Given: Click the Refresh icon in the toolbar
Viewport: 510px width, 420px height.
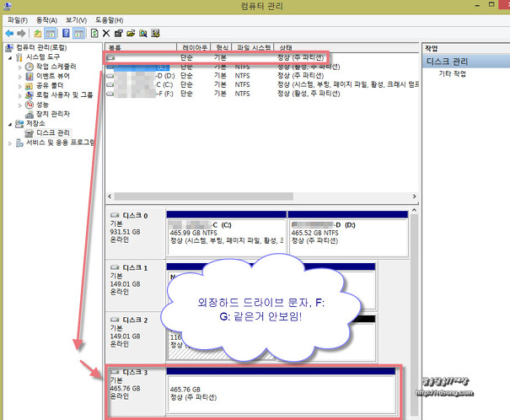Looking at the screenshot, I should coord(93,32).
